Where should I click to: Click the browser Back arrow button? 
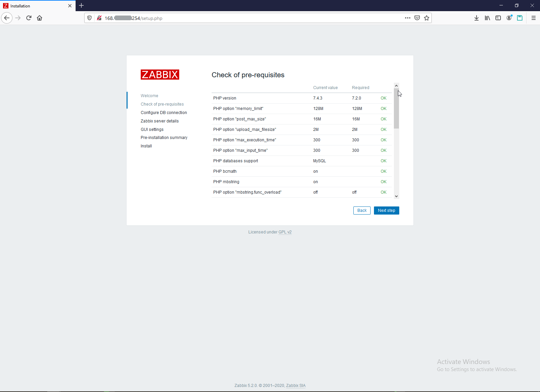coord(7,18)
